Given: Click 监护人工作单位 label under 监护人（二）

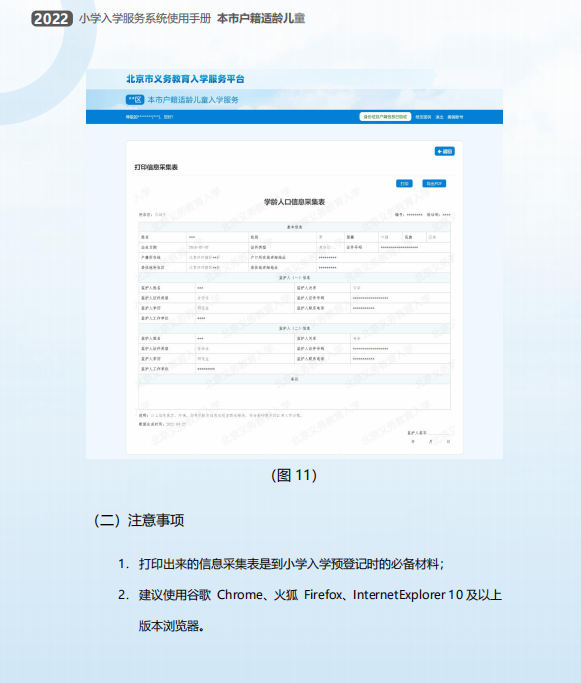Looking at the screenshot, I should click(x=167, y=369).
